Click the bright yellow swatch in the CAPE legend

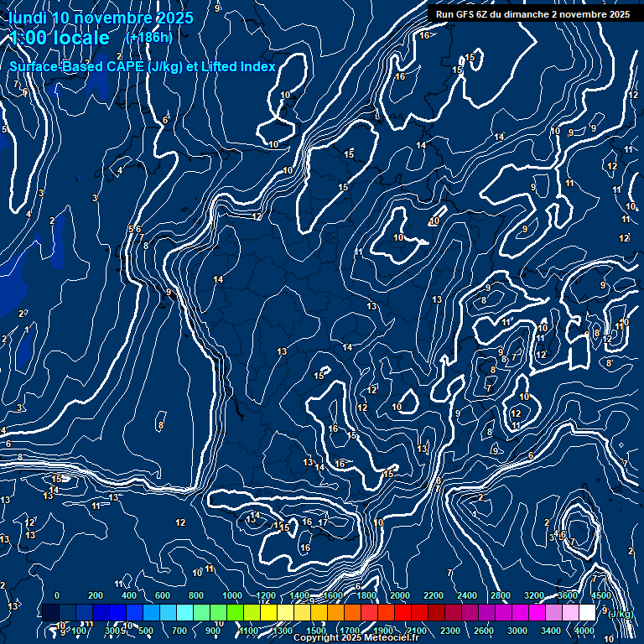coord(268,612)
